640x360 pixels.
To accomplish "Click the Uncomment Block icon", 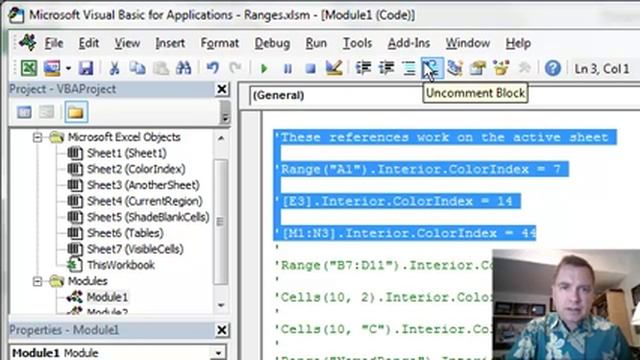I will click(431, 68).
